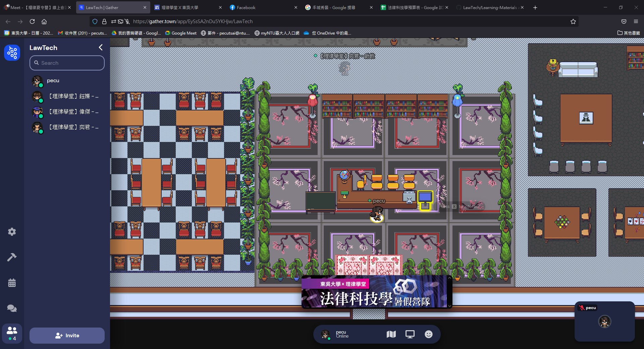This screenshot has height=349, width=644.
Task: Focus the participant Search field
Action: pyautogui.click(x=67, y=63)
